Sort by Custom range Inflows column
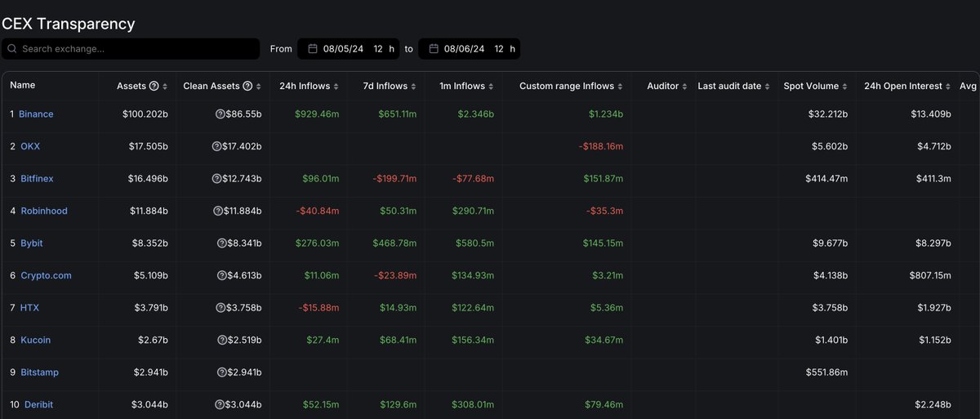Viewport: 980px width, 419px height. 621,87
